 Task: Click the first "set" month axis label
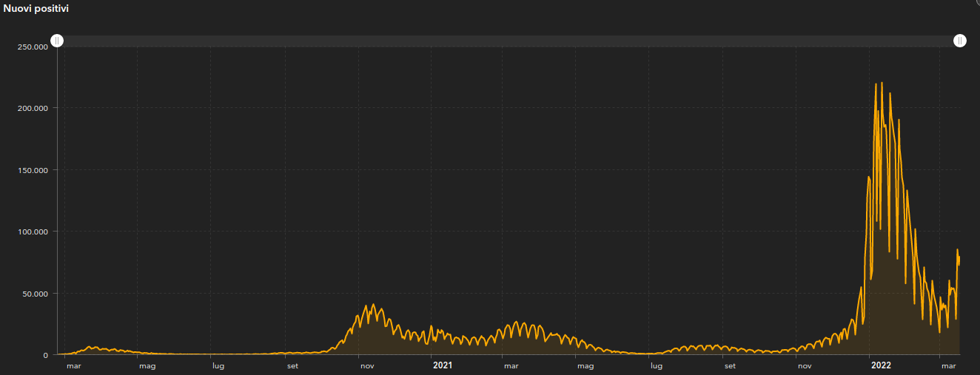(292, 365)
